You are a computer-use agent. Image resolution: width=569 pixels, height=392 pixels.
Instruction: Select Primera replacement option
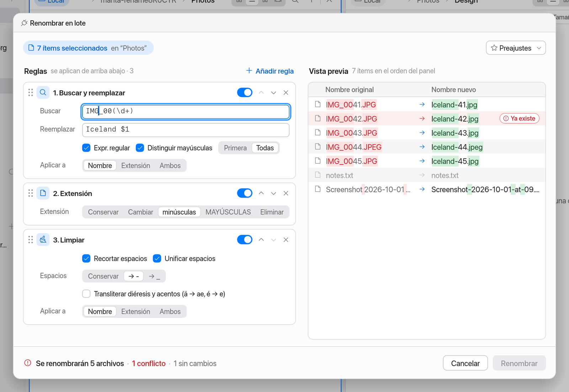(235, 148)
